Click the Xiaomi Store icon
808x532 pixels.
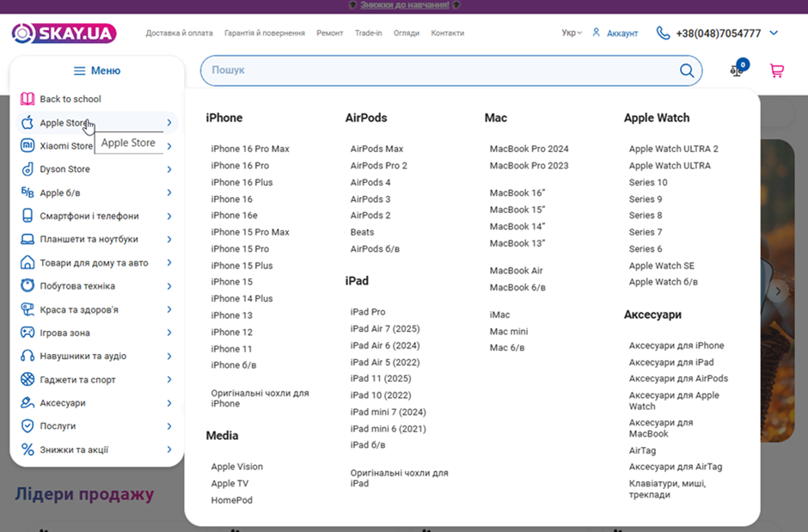pos(28,146)
